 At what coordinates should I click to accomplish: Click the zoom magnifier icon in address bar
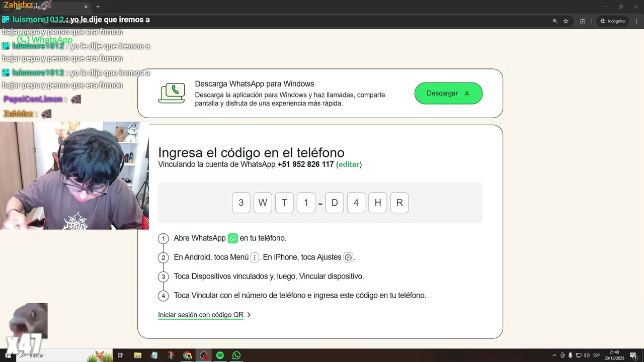pos(555,21)
